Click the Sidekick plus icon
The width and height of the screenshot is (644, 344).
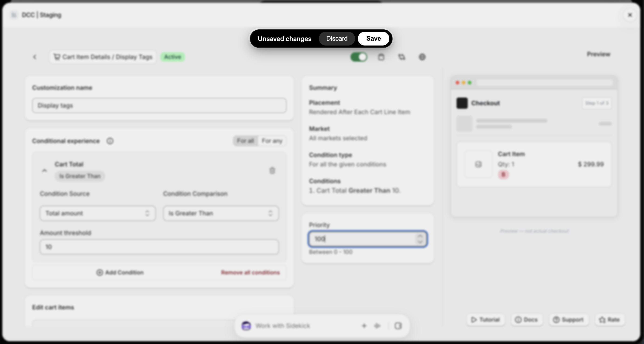(x=364, y=326)
